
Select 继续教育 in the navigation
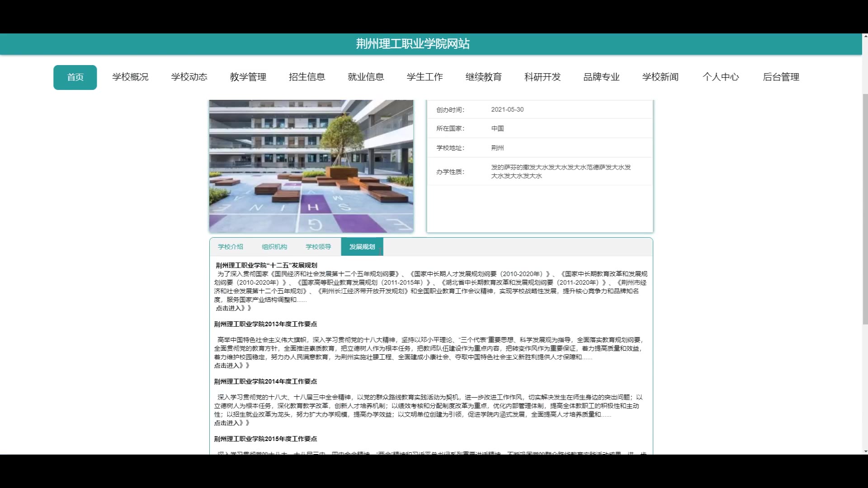(483, 77)
